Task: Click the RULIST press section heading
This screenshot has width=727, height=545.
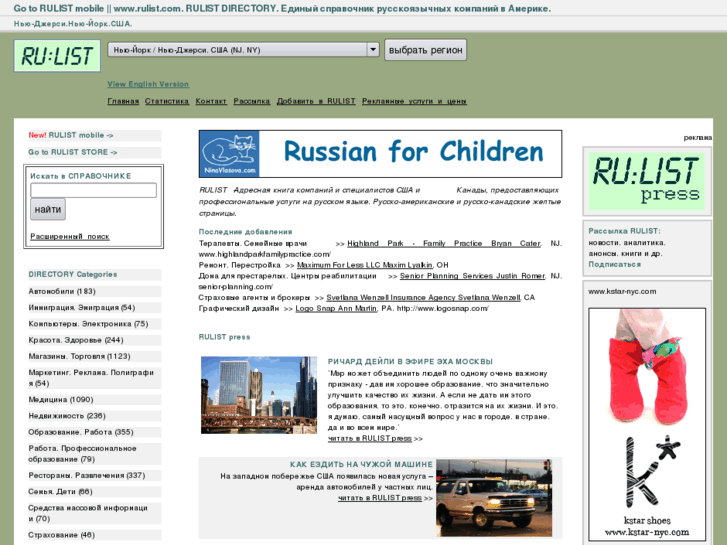Action: coord(224,337)
